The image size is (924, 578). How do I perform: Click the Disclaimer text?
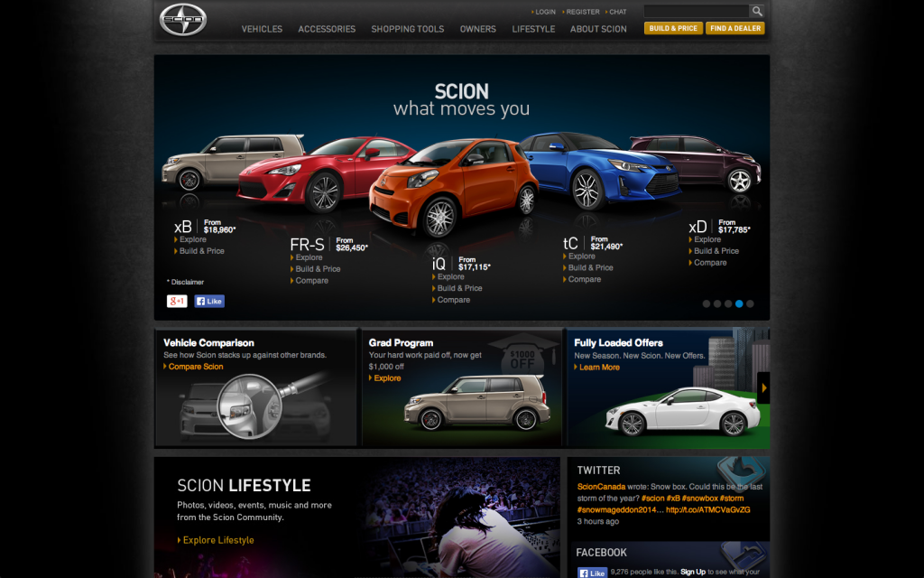click(186, 282)
